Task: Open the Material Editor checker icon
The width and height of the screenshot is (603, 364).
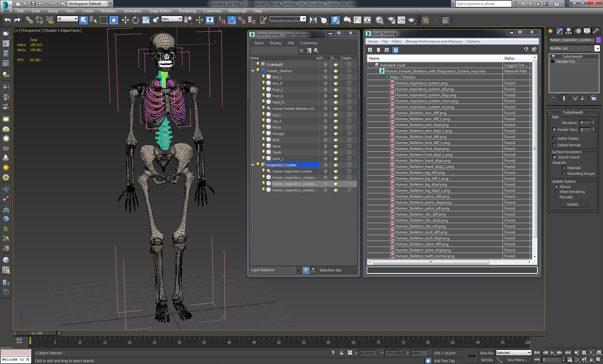Action: [x=426, y=20]
